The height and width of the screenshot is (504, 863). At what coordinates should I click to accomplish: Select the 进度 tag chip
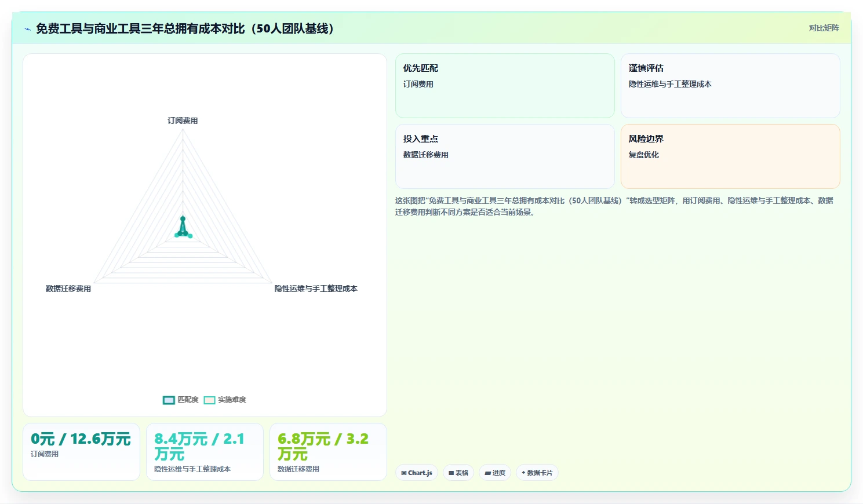click(x=495, y=473)
